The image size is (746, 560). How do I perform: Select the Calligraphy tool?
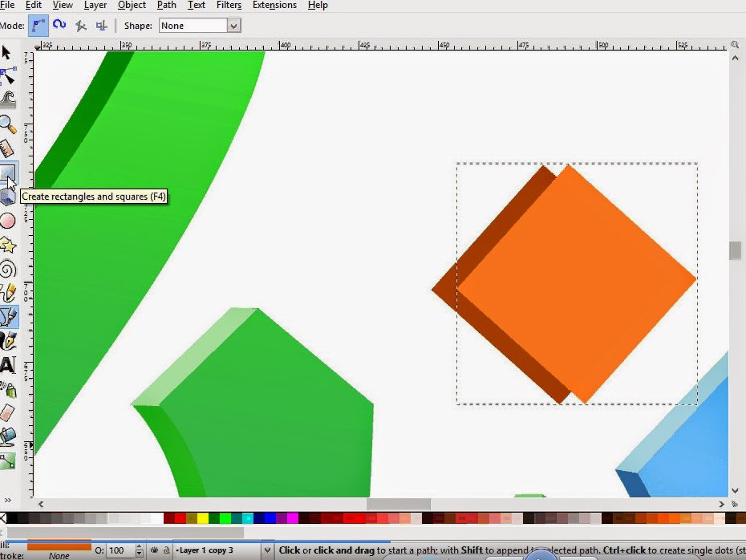(x=7, y=341)
